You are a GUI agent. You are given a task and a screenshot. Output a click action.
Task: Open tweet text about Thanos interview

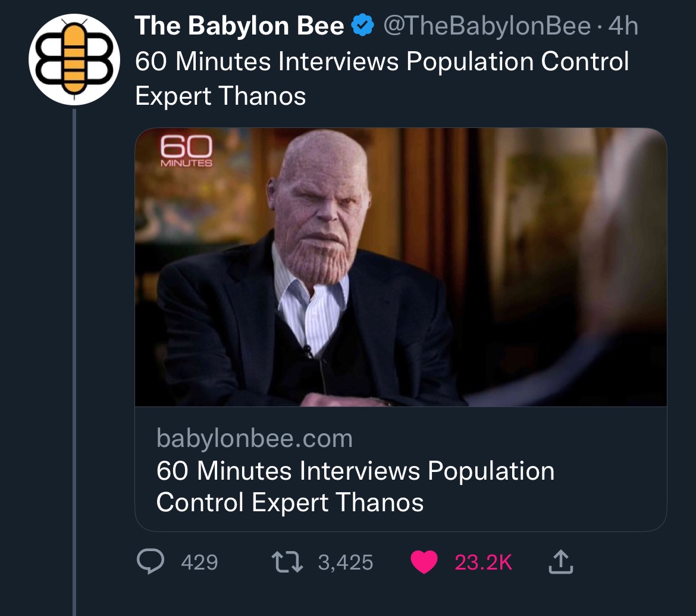click(382, 79)
